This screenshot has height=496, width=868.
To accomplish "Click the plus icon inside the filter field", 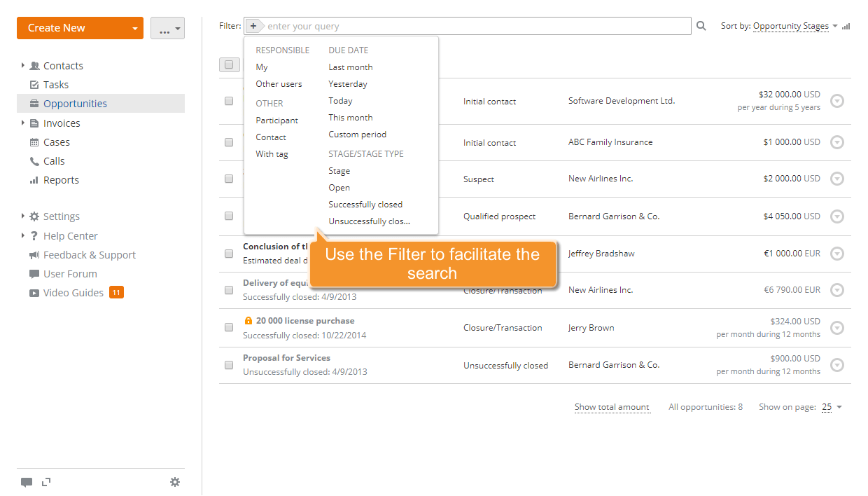I will pyautogui.click(x=253, y=25).
